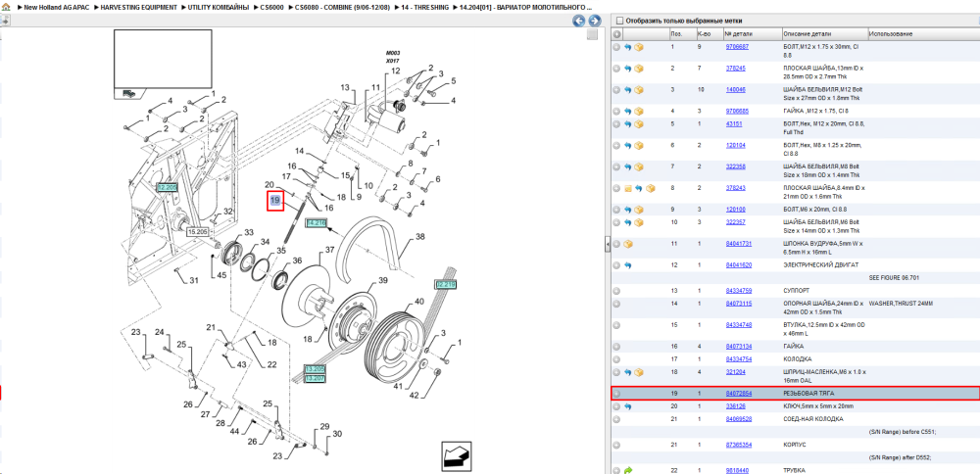Click package icon for part 43151
980x474 pixels.
[639, 124]
